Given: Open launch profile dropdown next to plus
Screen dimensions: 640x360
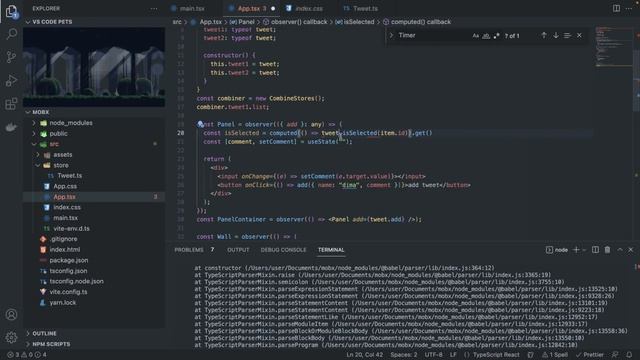Looking at the screenshot, I should (584, 250).
